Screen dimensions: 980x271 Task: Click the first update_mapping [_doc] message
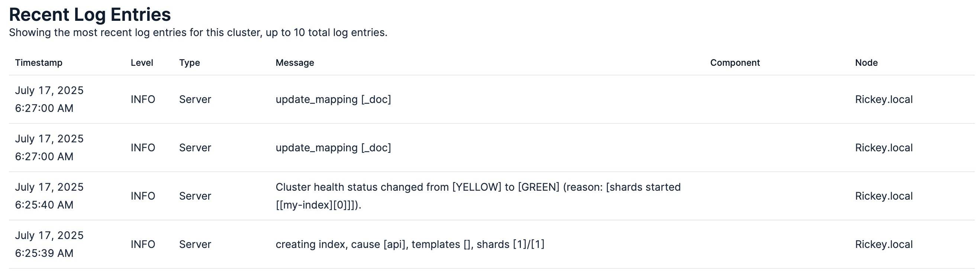point(333,99)
